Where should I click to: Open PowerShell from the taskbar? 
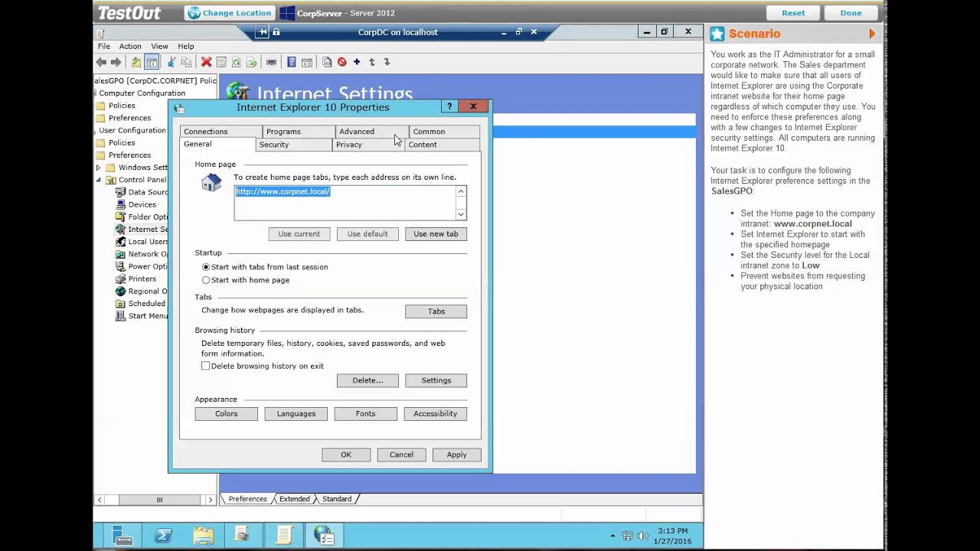(x=162, y=535)
